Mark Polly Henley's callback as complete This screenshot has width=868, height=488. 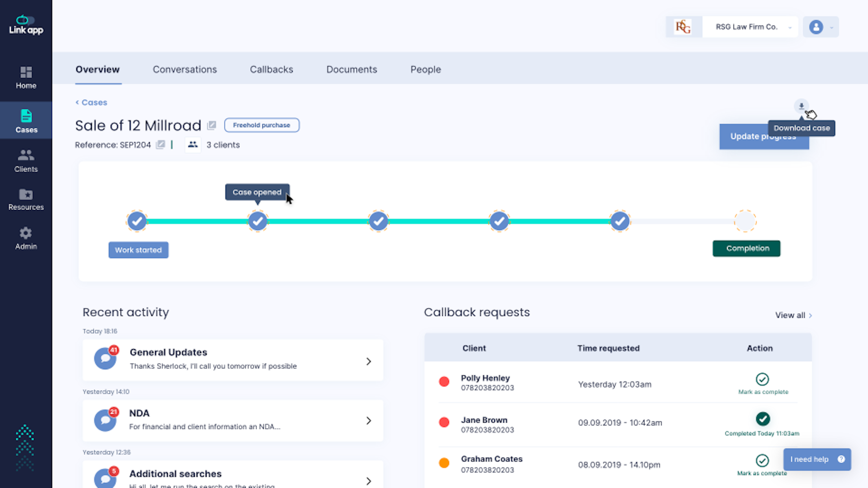pos(763,380)
